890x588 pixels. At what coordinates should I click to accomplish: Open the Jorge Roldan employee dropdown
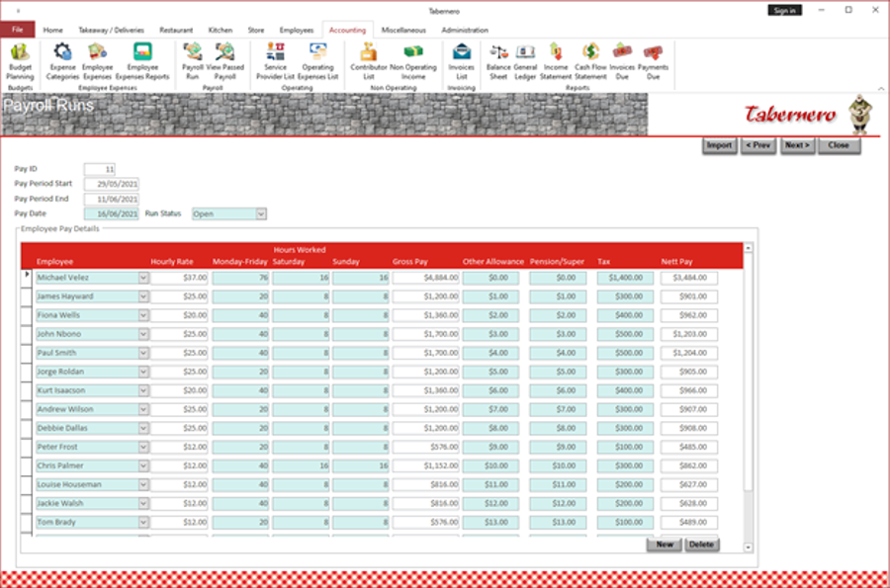pos(143,372)
